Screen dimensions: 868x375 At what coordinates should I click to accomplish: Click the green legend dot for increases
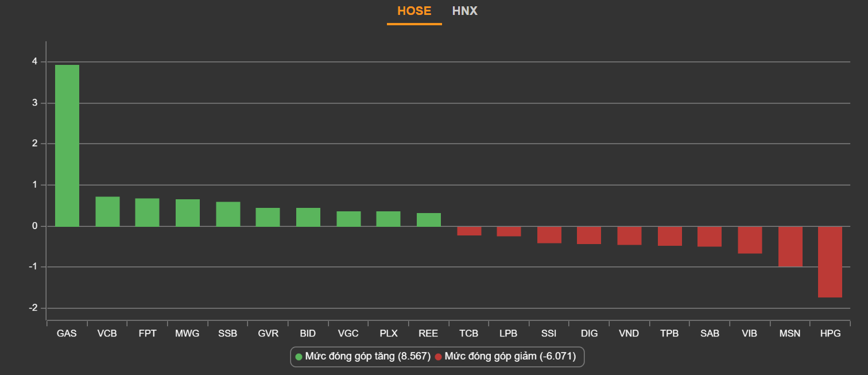click(299, 357)
